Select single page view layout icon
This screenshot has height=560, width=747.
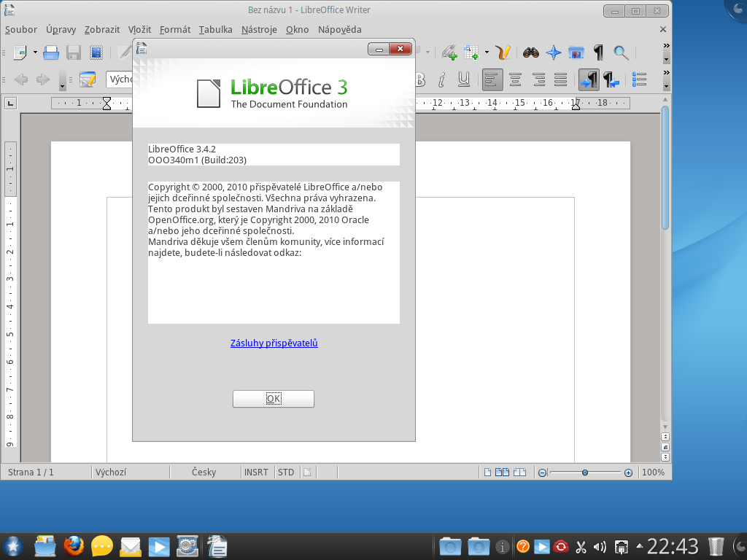(x=487, y=472)
